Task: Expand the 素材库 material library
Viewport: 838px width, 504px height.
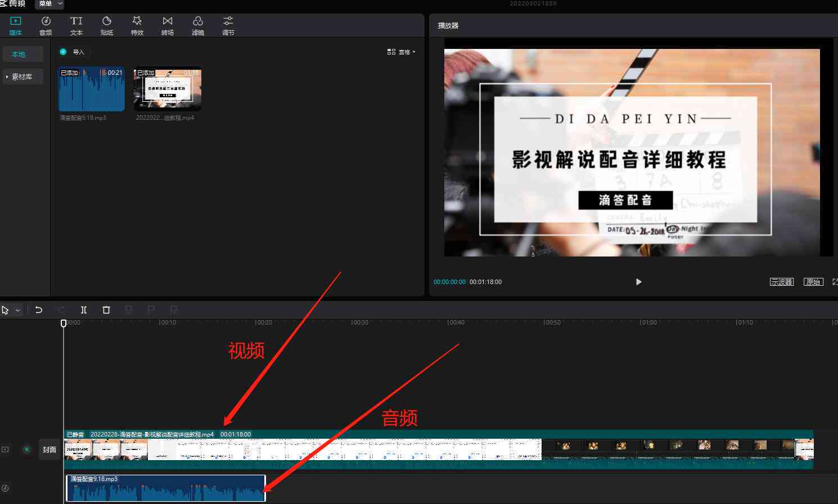Action: pyautogui.click(x=23, y=76)
